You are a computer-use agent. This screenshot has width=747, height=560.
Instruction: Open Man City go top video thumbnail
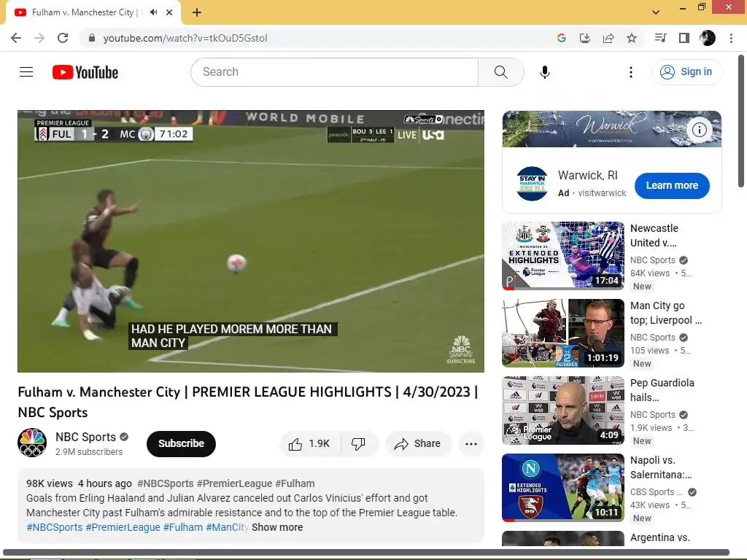(x=563, y=333)
